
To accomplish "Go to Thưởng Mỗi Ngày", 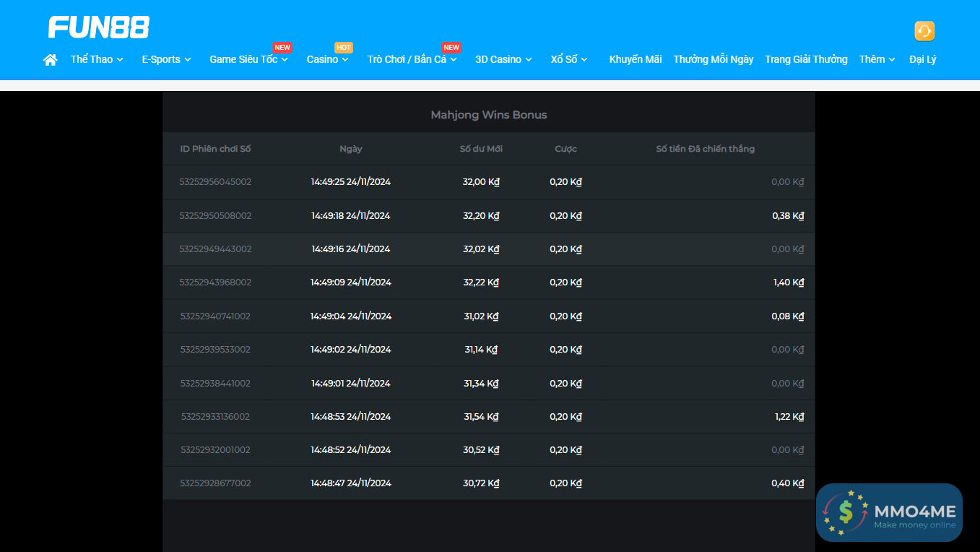I will [x=714, y=59].
